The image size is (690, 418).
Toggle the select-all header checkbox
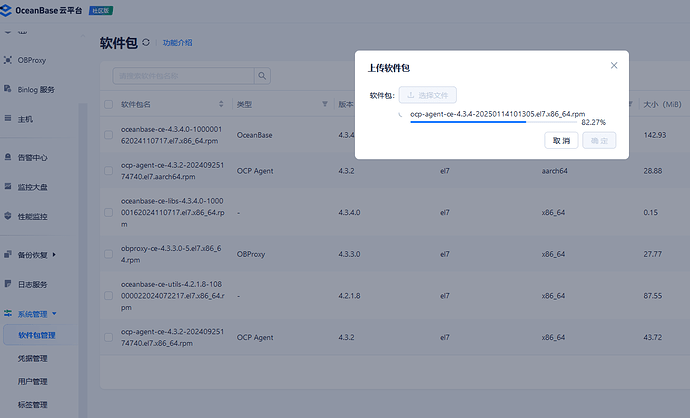coord(108,104)
